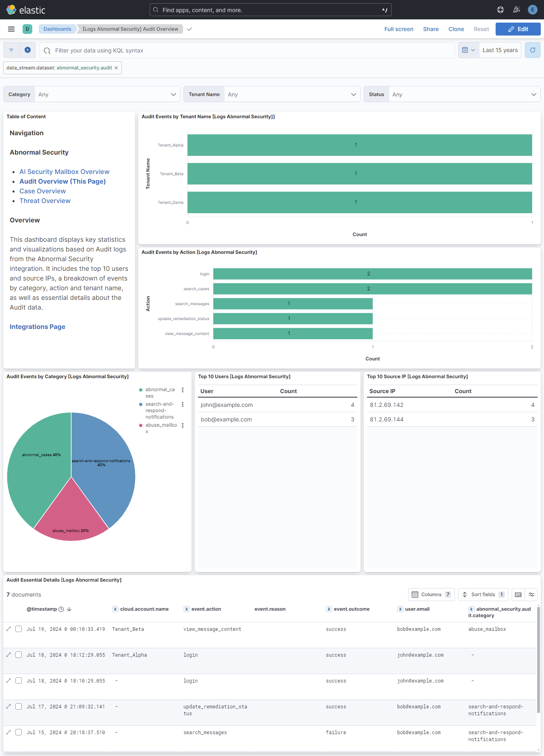Go to the Dashboards breadcrumb
544x756 pixels.
57,29
